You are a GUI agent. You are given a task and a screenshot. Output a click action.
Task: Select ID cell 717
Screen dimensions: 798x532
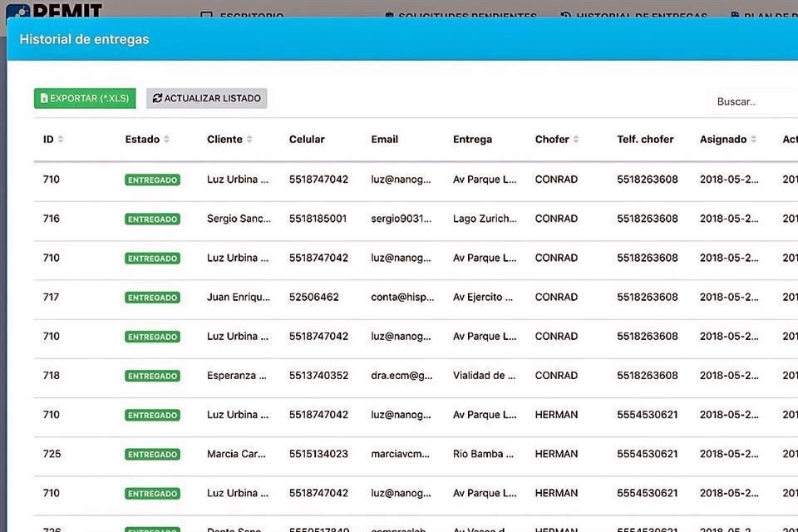52,297
